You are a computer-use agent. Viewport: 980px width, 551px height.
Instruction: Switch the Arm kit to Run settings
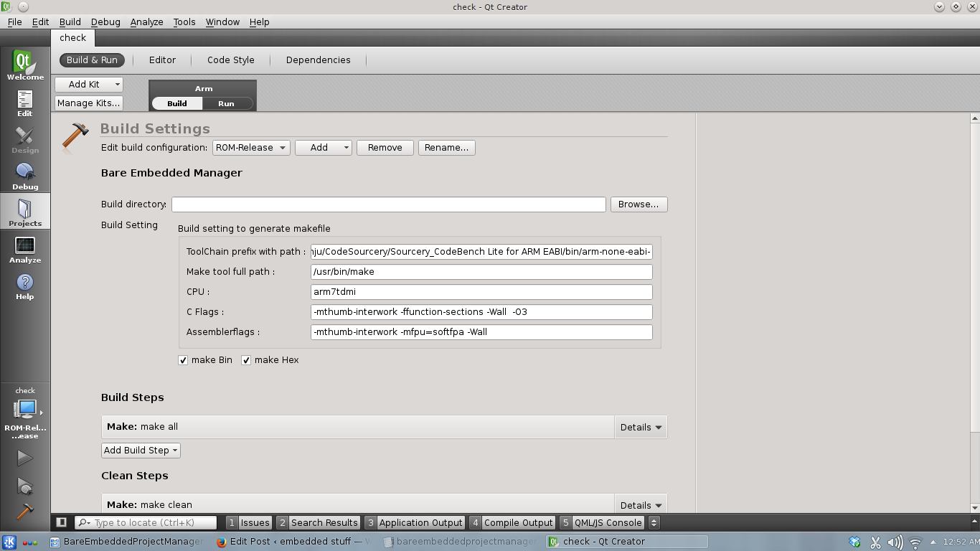coord(226,103)
